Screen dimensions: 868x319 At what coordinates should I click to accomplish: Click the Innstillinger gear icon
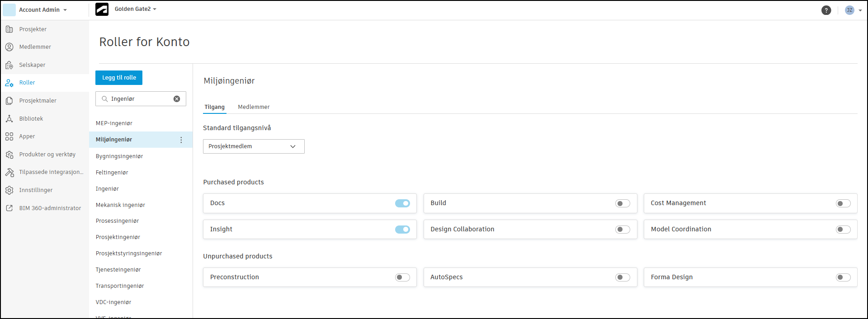point(9,190)
